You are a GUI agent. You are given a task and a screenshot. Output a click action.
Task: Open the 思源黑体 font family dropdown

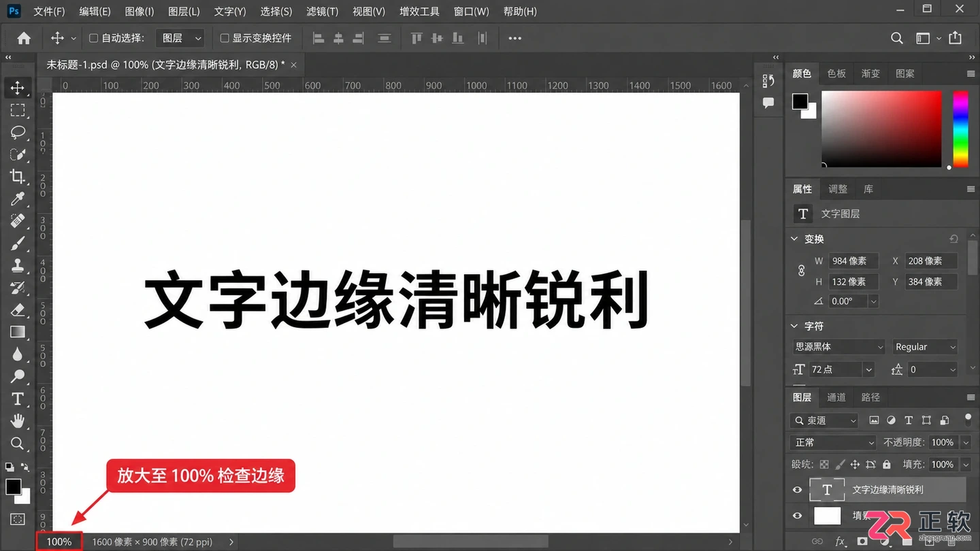point(838,347)
